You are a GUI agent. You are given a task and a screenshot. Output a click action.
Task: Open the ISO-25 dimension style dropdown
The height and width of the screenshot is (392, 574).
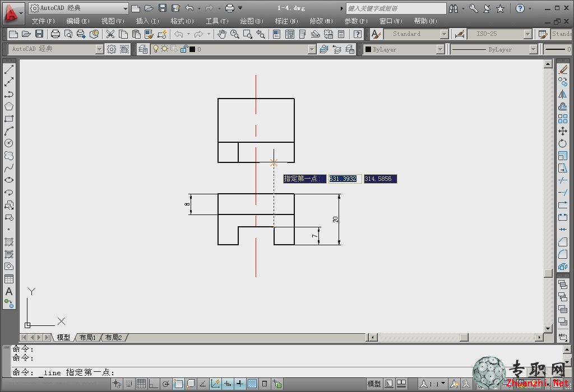point(528,34)
